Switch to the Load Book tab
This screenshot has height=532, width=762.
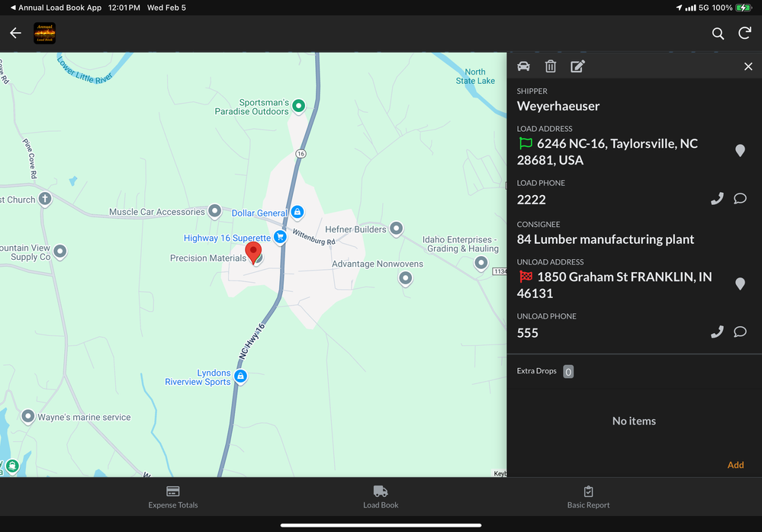(x=381, y=497)
